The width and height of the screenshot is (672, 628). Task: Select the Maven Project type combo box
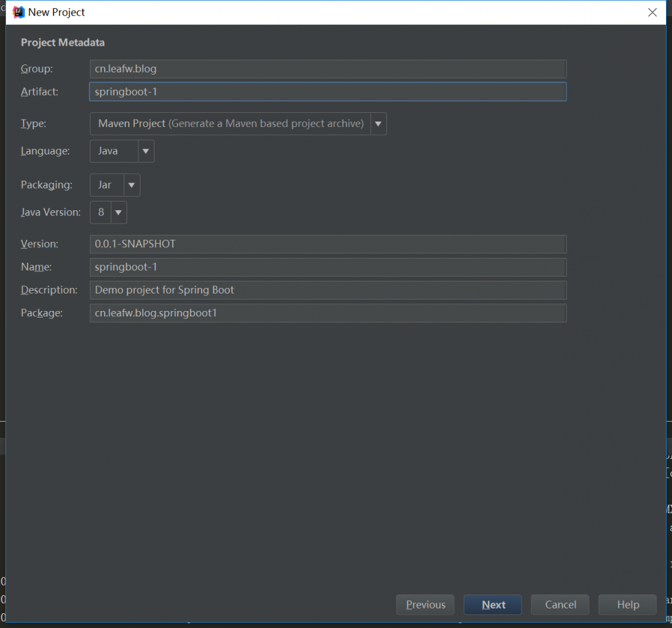[x=230, y=124]
